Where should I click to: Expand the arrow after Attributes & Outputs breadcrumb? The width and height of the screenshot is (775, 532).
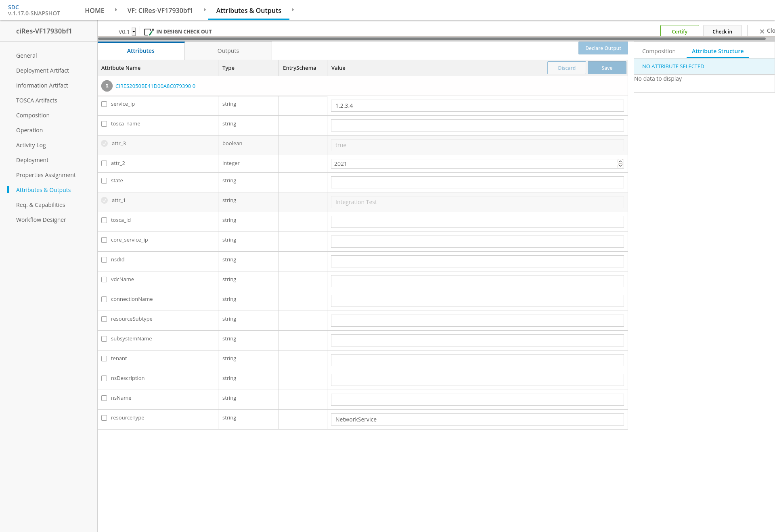(x=293, y=10)
